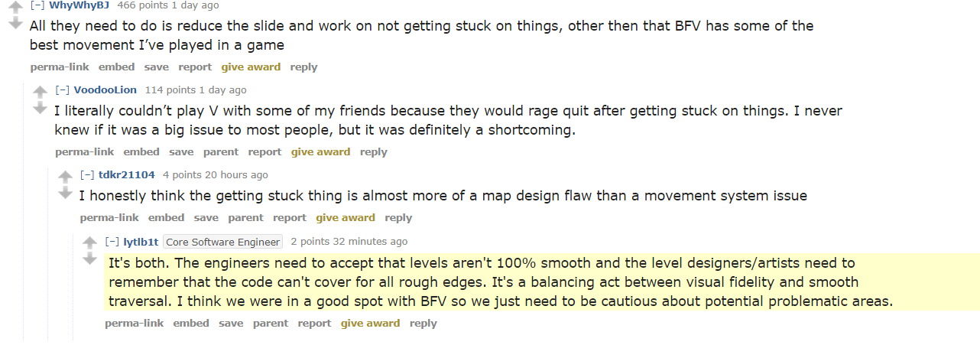Go to parent of lytlb1t's comment
Viewport: 980px width, 358px height.
(x=271, y=324)
